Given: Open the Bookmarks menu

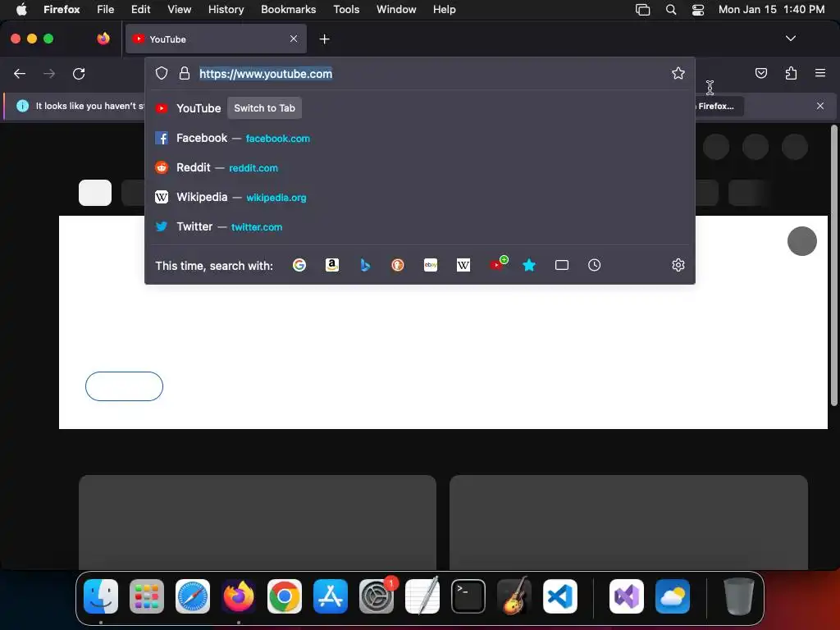Looking at the screenshot, I should tap(288, 9).
